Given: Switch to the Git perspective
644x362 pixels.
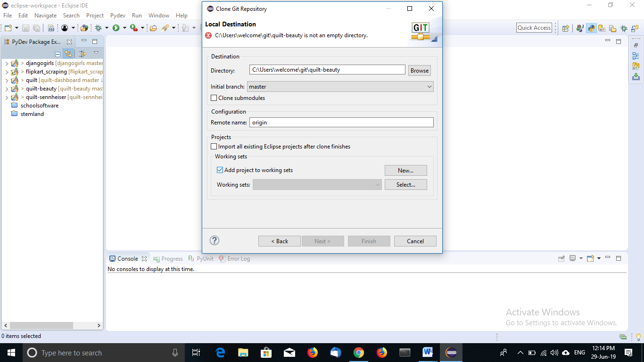Looking at the screenshot, I should (601, 28).
